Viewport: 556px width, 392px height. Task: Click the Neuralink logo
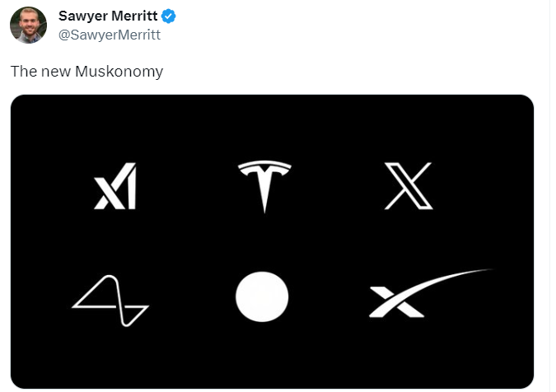coord(110,301)
